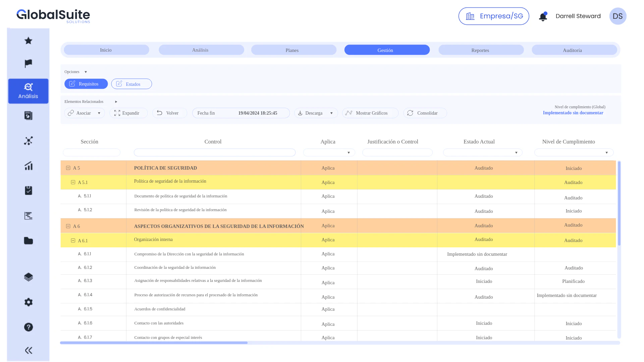Screen dimensions: 644x362
Task: Switch to the Reportes tab
Action: coord(480,50)
